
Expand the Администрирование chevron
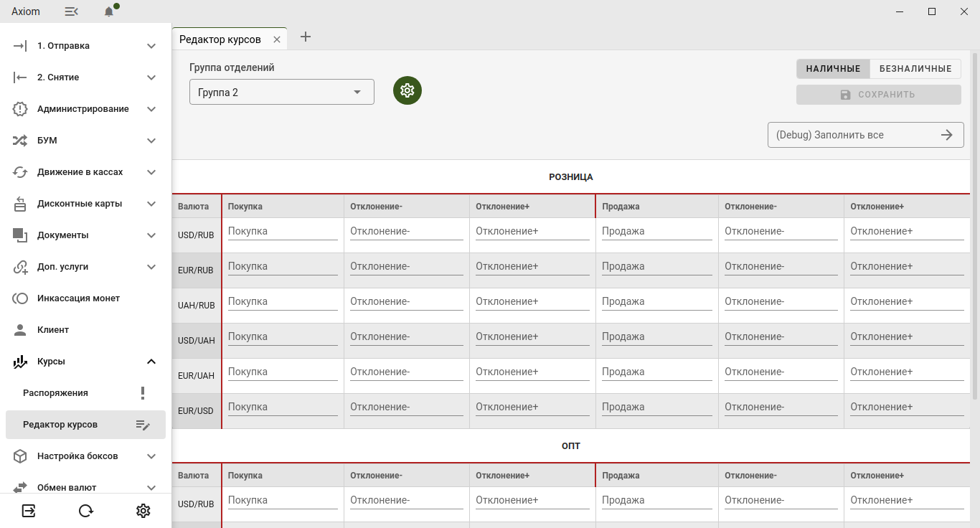coord(151,109)
